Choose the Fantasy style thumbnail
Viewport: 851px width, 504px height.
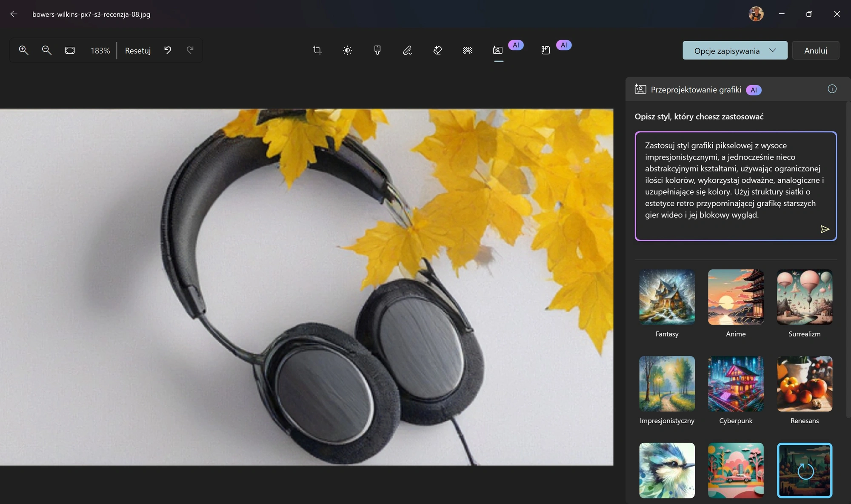pyautogui.click(x=667, y=297)
